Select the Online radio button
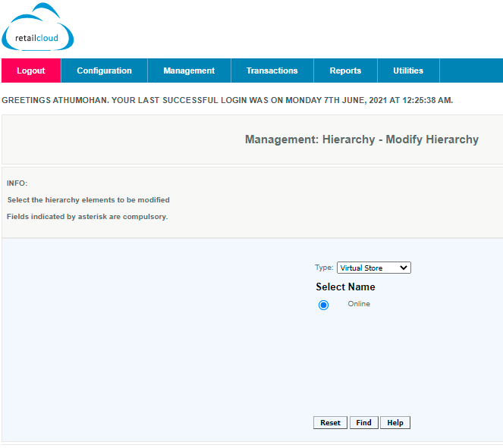This screenshot has height=448, width=503. [323, 305]
